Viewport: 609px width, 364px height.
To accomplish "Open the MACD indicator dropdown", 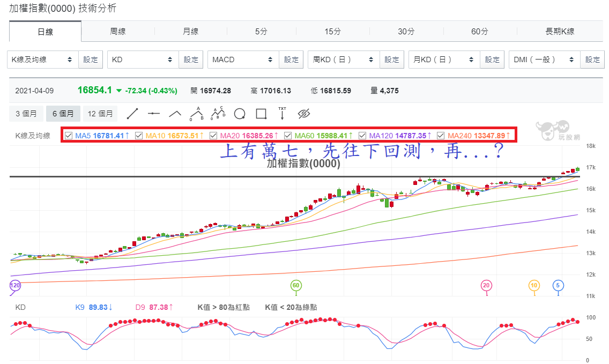I will pyautogui.click(x=243, y=60).
